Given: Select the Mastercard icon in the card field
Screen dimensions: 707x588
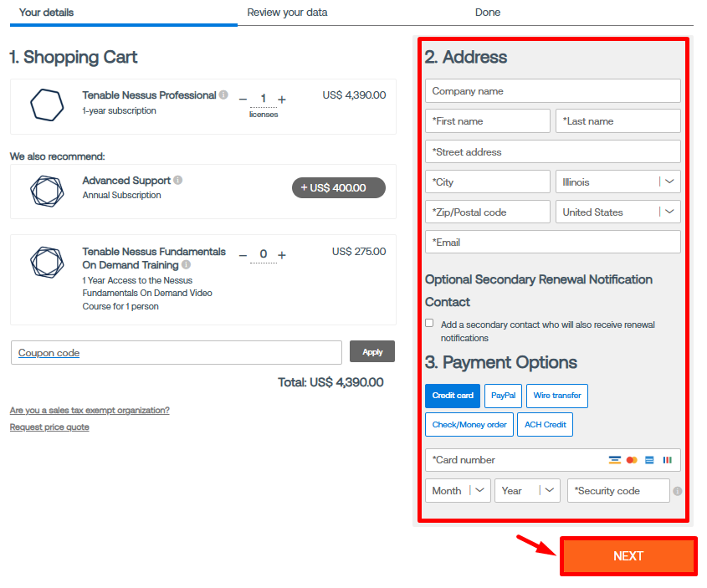Looking at the screenshot, I should click(632, 460).
